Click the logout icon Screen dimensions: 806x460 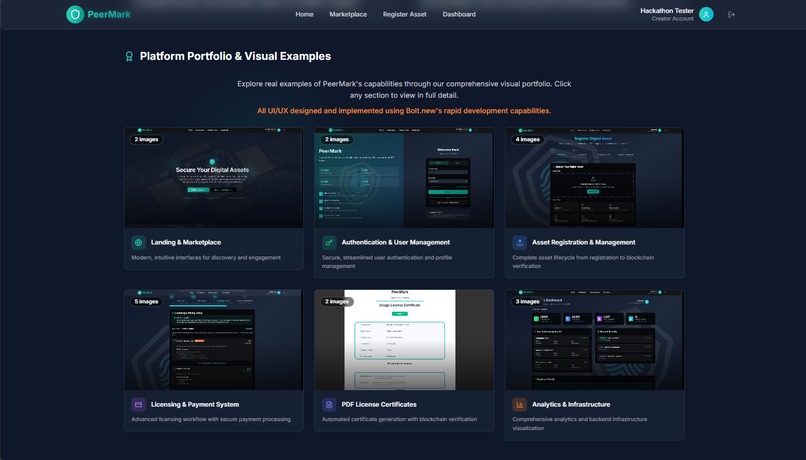[x=731, y=14]
